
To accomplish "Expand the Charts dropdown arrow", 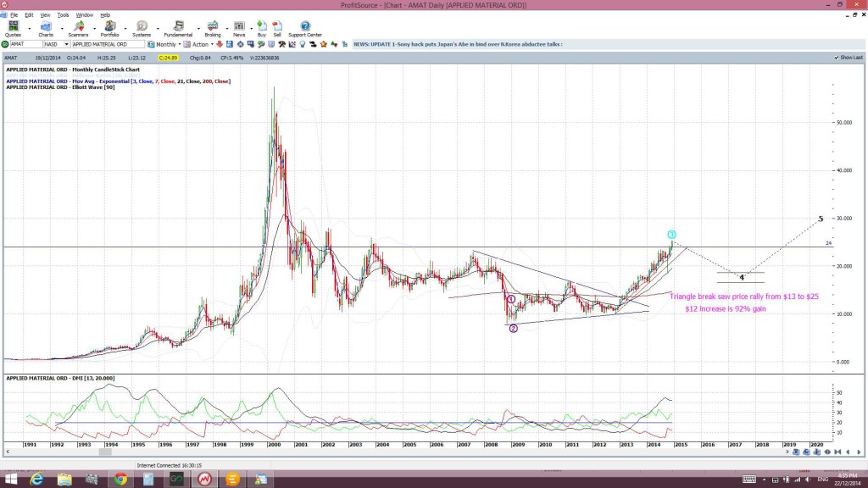I will pyautogui.click(x=61, y=28).
